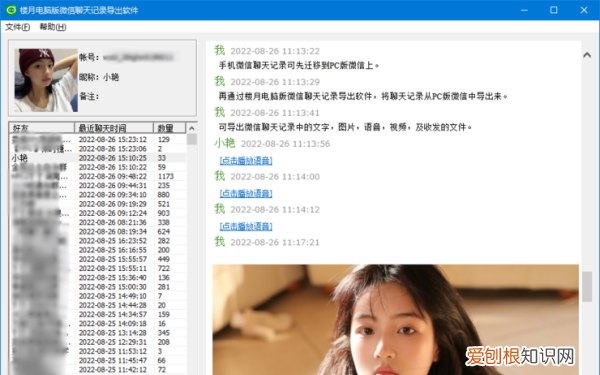600x375 pixels.
Task: Select the row with count 722
Action: (98, 268)
